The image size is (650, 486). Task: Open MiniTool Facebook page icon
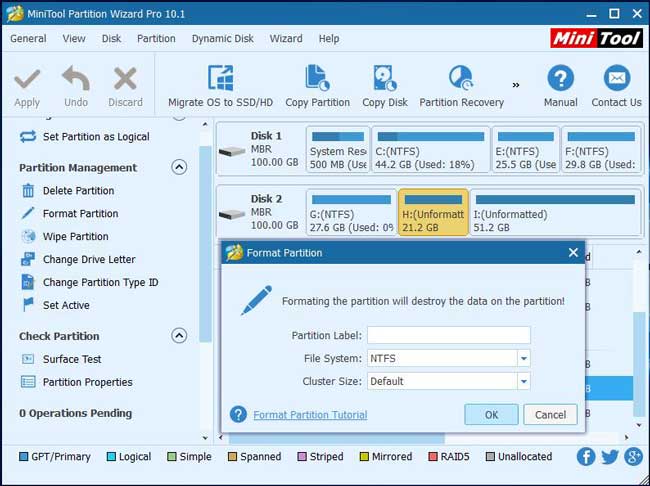coord(586,457)
